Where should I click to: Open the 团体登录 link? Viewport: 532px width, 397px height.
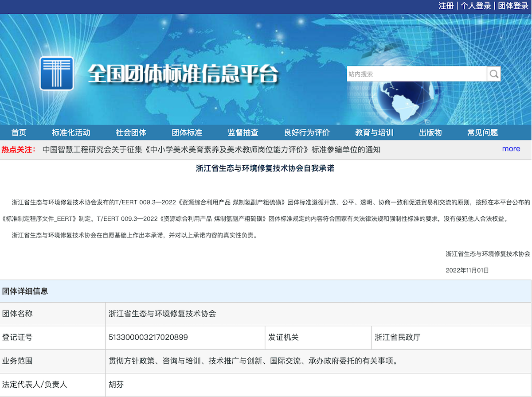pyautogui.click(x=513, y=6)
